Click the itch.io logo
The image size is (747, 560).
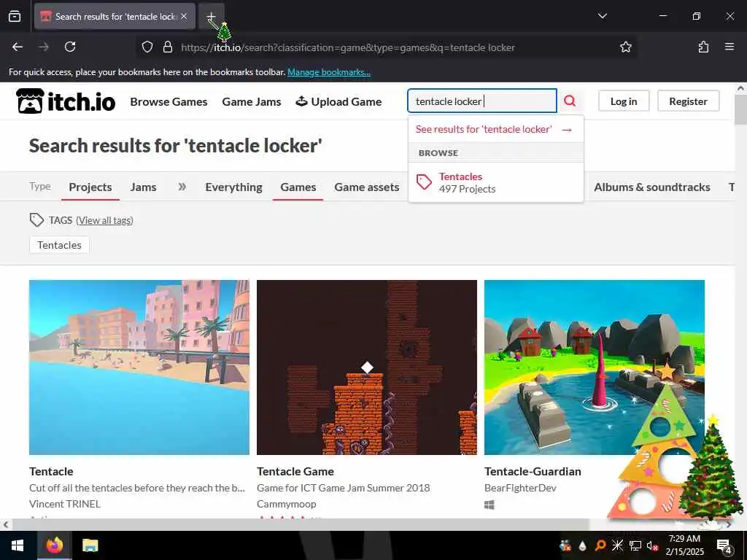tap(66, 101)
